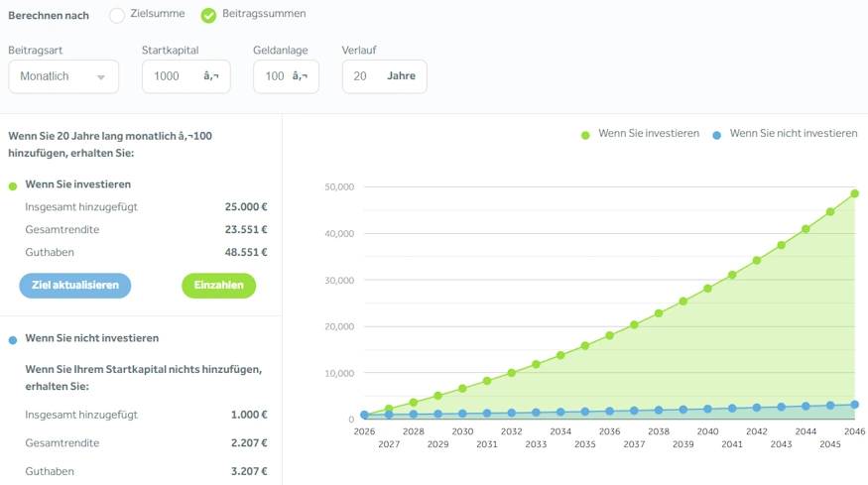Click the Verlauf years field

click(361, 76)
